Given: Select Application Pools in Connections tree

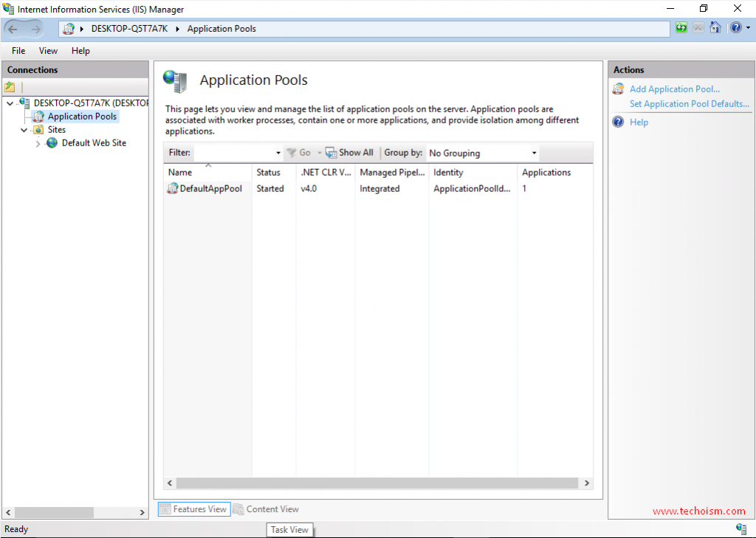Looking at the screenshot, I should pos(82,116).
